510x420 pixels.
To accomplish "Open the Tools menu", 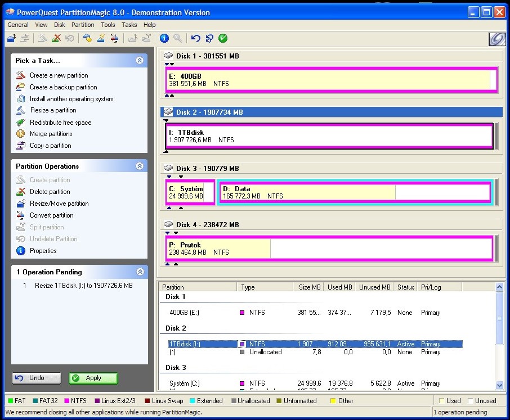I will (108, 25).
